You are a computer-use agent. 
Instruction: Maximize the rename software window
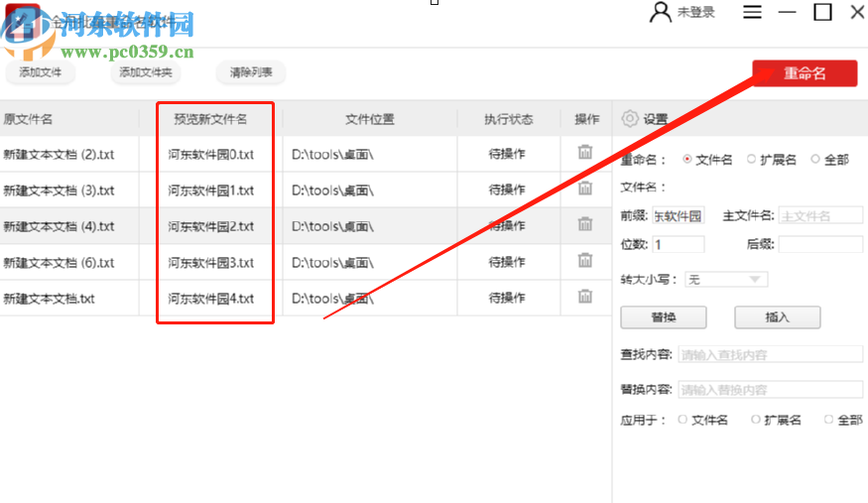click(x=822, y=12)
